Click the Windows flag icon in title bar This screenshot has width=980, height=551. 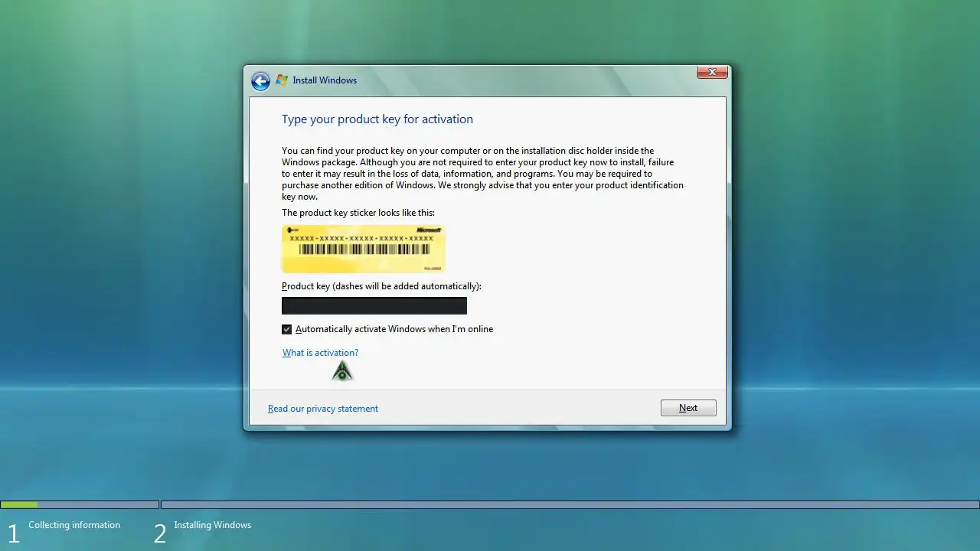pyautogui.click(x=282, y=80)
